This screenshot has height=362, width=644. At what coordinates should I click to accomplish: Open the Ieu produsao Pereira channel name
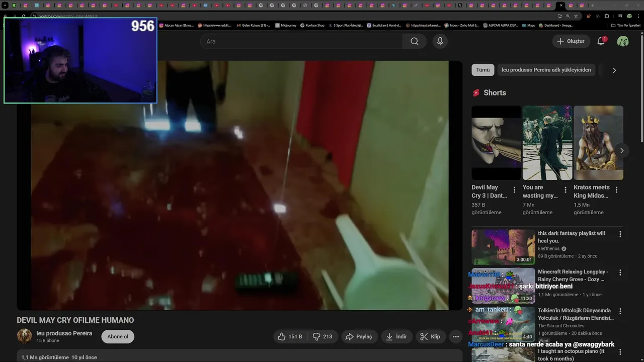[x=64, y=333]
